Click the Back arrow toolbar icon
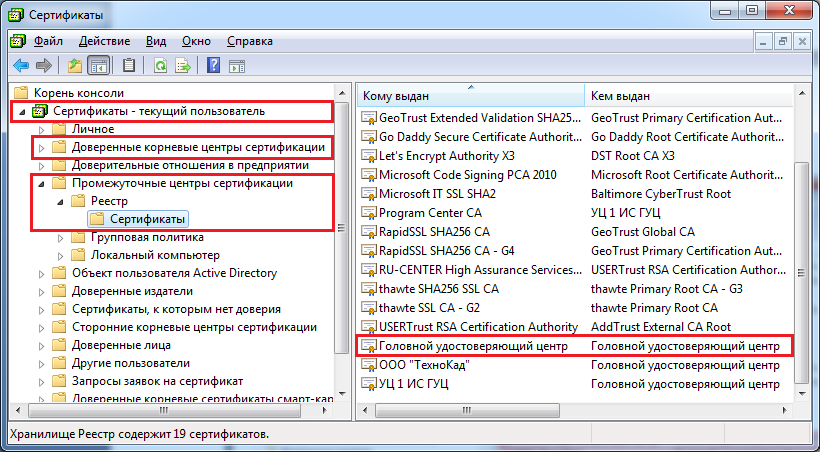820x452 pixels. pyautogui.click(x=21, y=66)
